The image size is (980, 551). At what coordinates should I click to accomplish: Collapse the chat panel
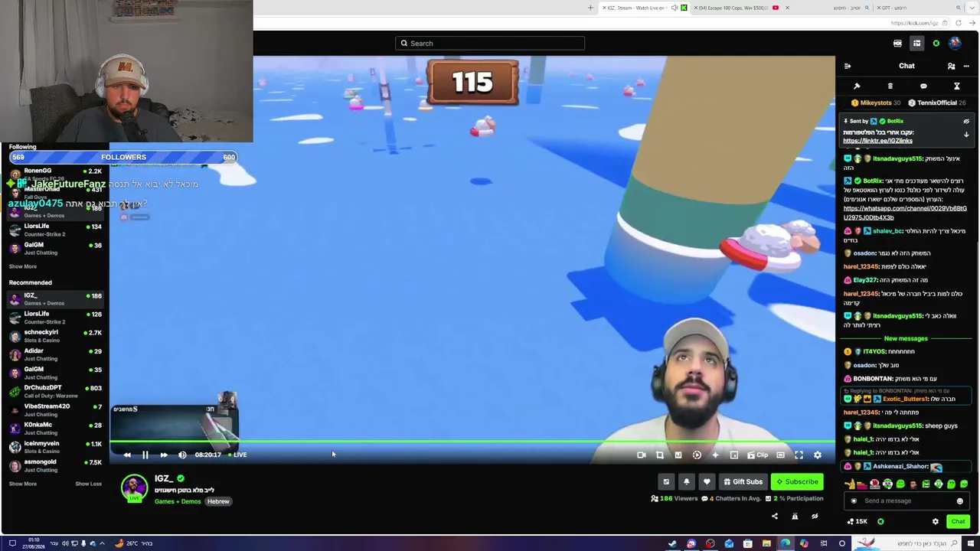848,66
